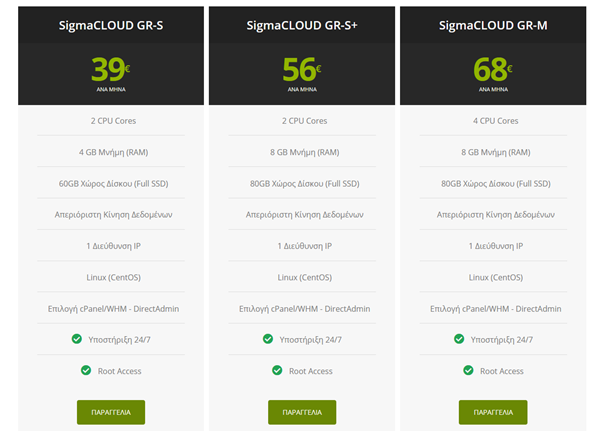
Task: Click the 60GB Χώρος Δίσκου feature row
Action: 111,183
